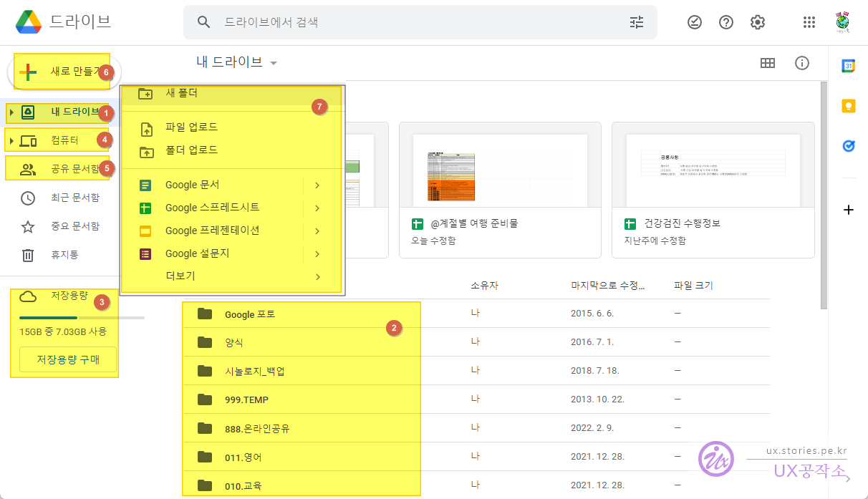Screen dimensions: 868x499
Task: Show details info icon
Action: tap(802, 63)
